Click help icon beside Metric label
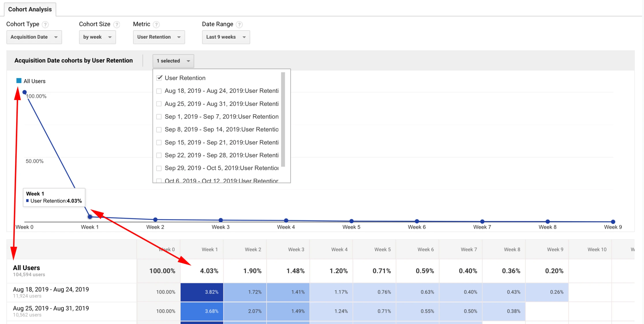Viewport: 644px width, 324px height. pos(156,25)
